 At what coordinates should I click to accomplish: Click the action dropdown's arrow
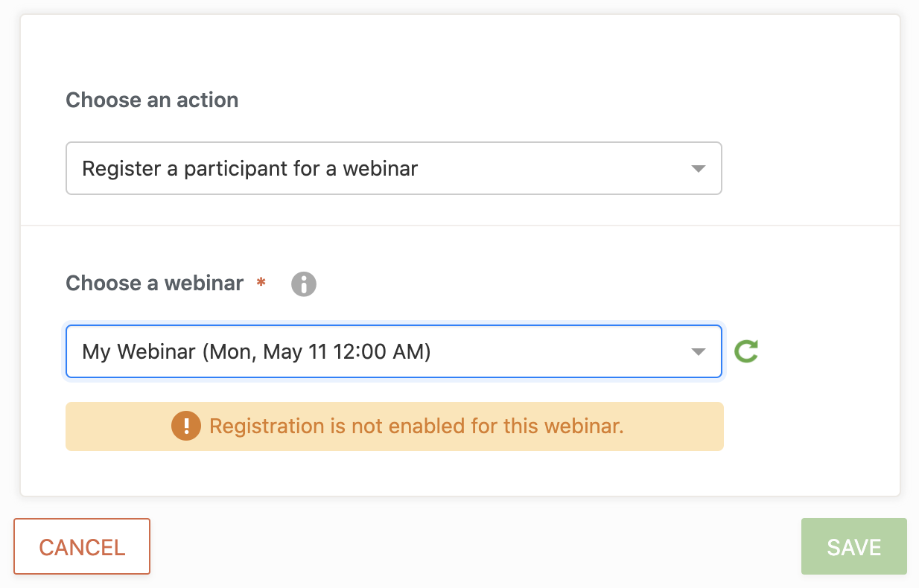(698, 169)
